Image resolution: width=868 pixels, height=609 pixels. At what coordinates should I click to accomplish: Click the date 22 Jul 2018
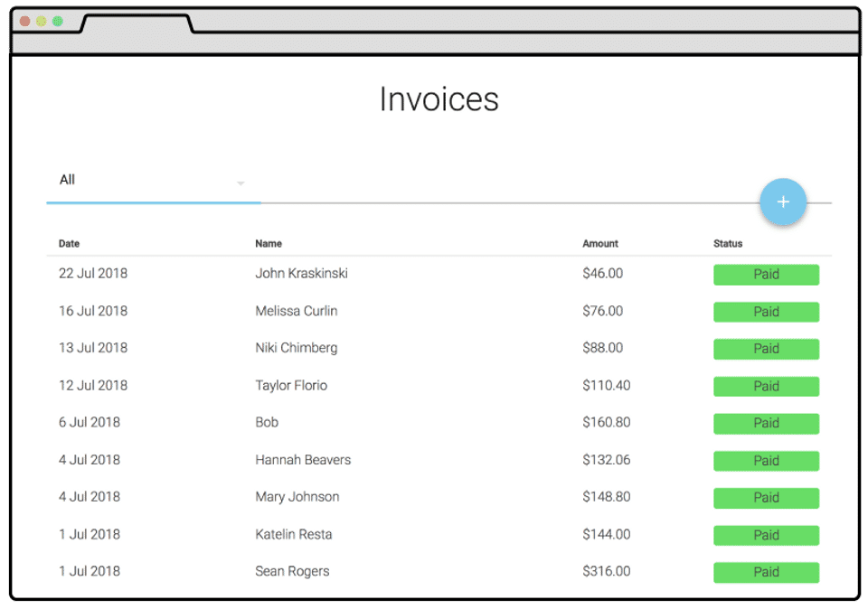pos(93,273)
